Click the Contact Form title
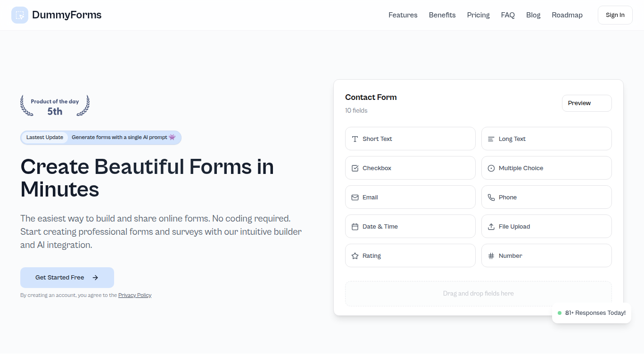This screenshot has width=644, height=362. (371, 98)
